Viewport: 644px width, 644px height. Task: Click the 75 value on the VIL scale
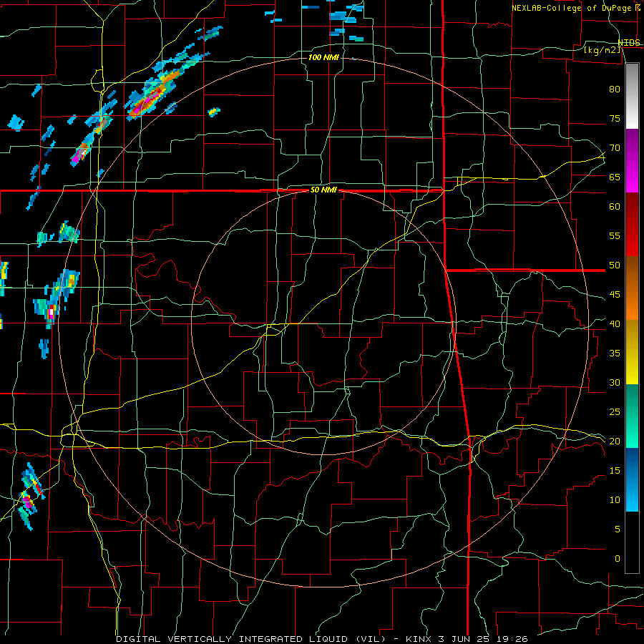click(615, 119)
